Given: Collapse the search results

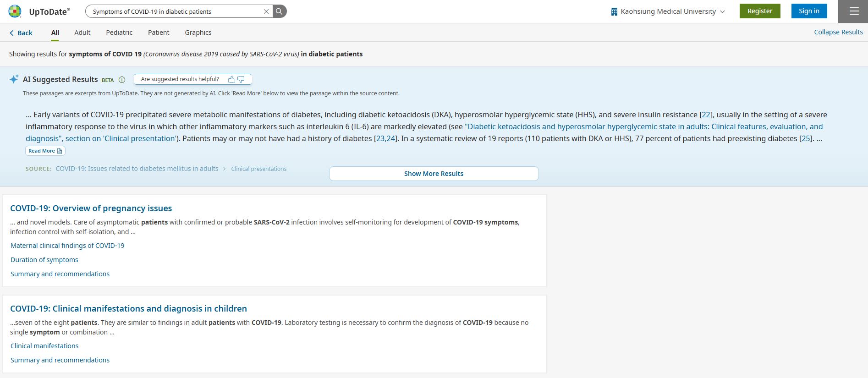Looking at the screenshot, I should pyautogui.click(x=838, y=32).
